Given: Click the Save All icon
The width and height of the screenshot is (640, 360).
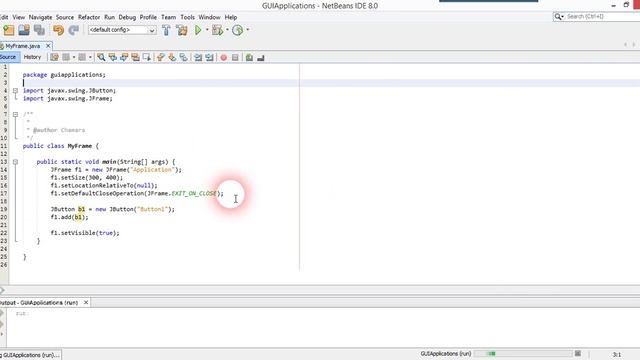Looking at the screenshot, I should pos(39,30).
